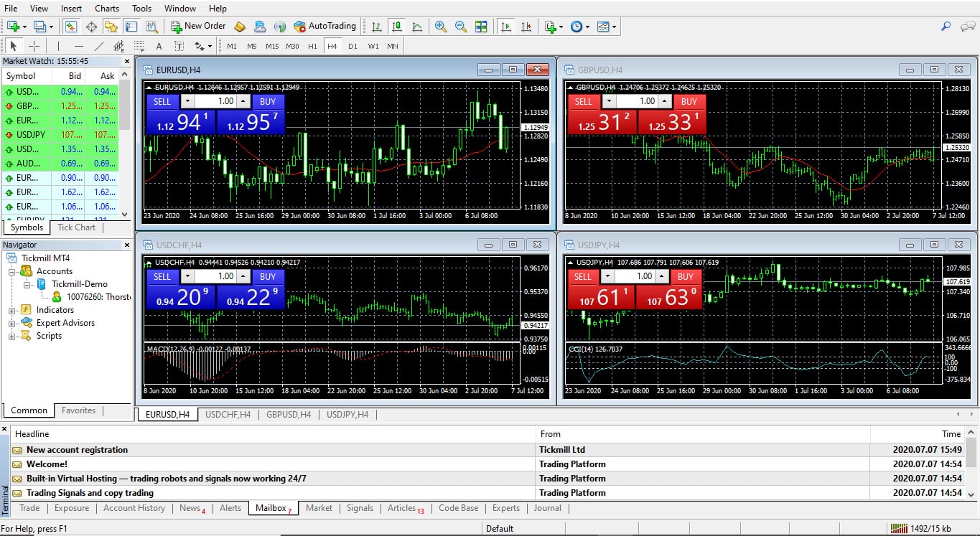
Task: Select the Crosshair tool
Action: click(34, 45)
